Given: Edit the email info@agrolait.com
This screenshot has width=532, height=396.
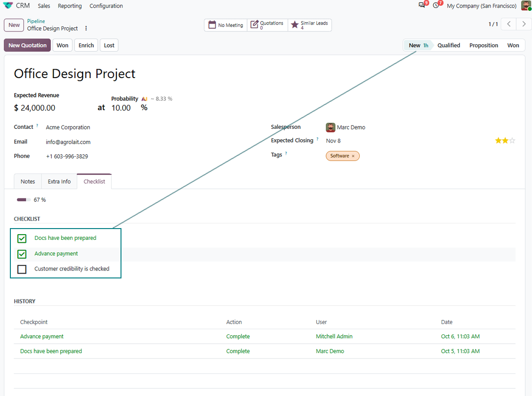Looking at the screenshot, I should coord(68,142).
